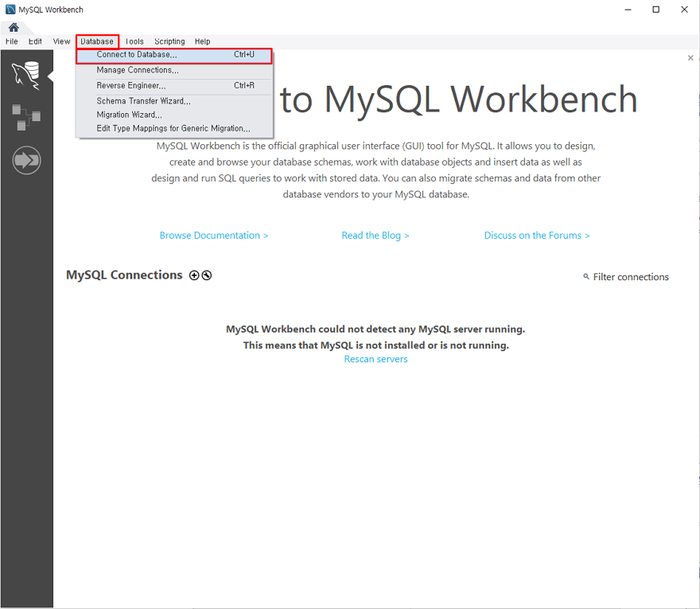Click the Rescan servers link
Screen dimensions: 700x609
375,359
